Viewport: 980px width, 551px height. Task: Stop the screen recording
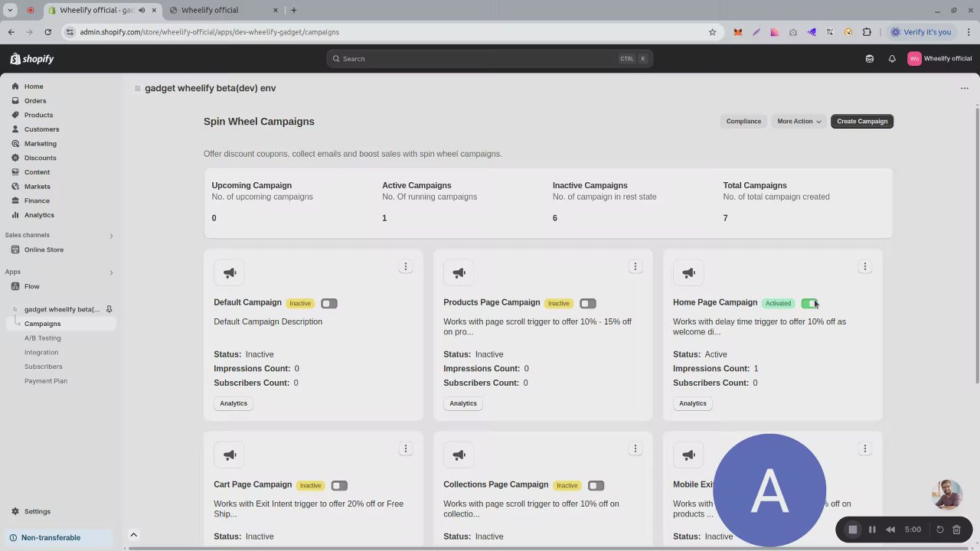point(852,530)
